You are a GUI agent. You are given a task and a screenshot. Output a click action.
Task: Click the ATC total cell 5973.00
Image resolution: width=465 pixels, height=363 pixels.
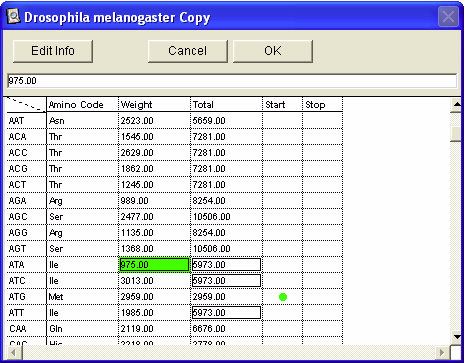(x=226, y=281)
